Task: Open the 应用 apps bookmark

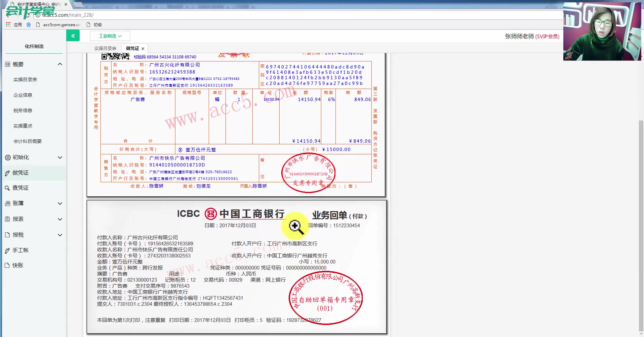Action: tap(14, 25)
